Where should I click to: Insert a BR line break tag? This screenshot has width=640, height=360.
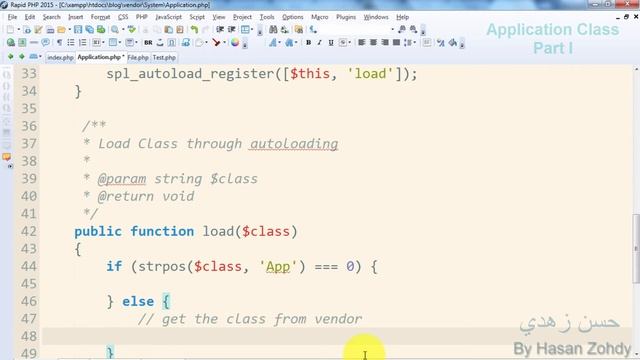pyautogui.click(x=148, y=42)
